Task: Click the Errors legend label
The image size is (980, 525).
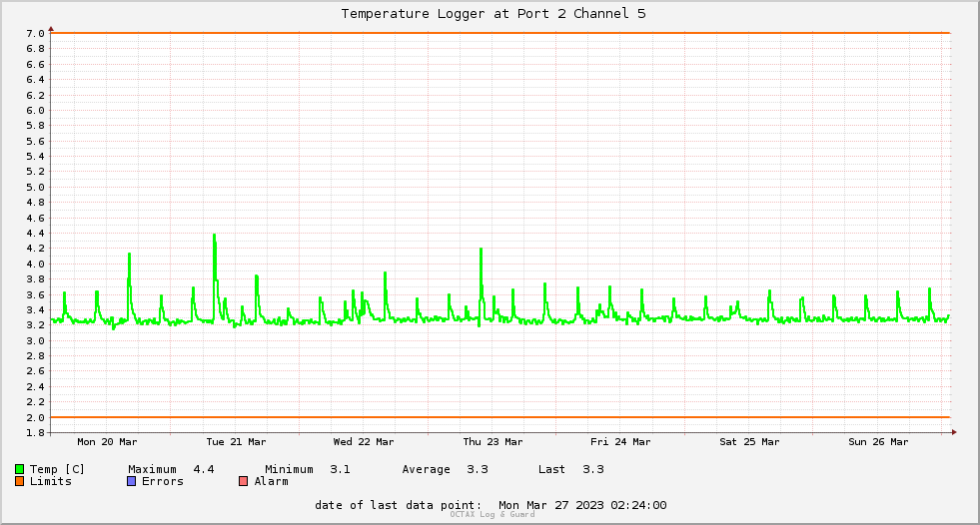Action: pos(163,481)
